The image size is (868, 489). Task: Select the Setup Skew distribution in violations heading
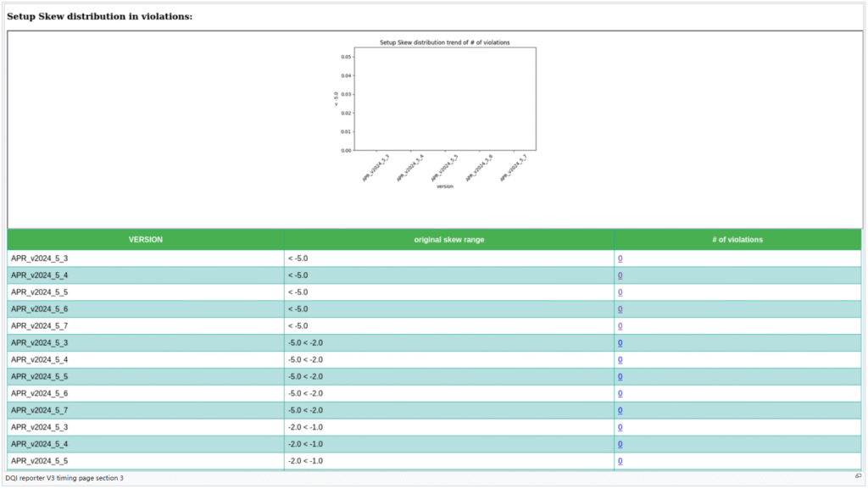click(99, 16)
